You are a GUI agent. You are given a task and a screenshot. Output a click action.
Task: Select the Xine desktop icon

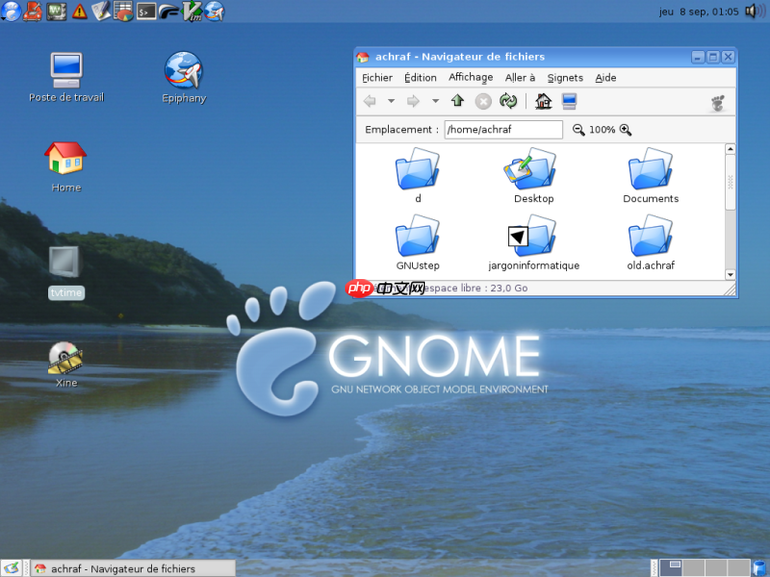coord(66,358)
